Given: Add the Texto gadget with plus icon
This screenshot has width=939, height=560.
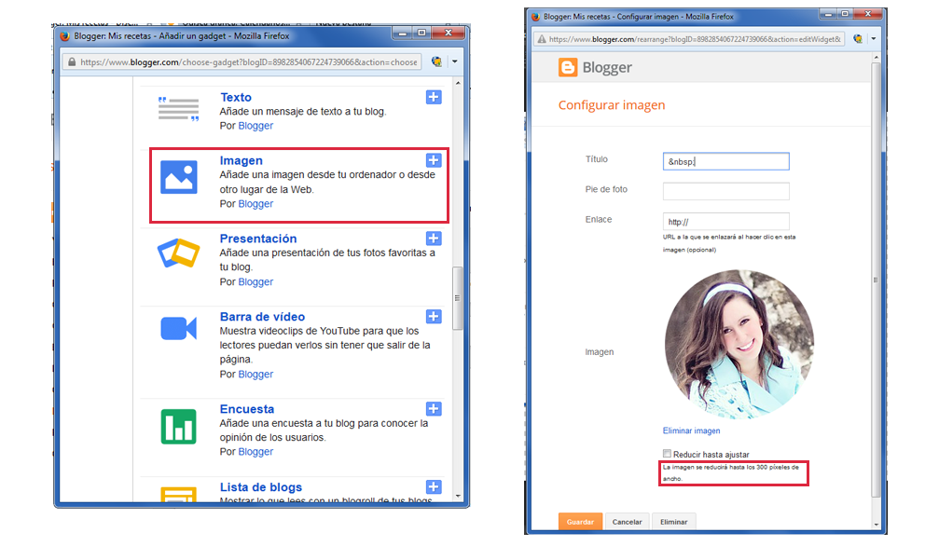Looking at the screenshot, I should click(435, 97).
